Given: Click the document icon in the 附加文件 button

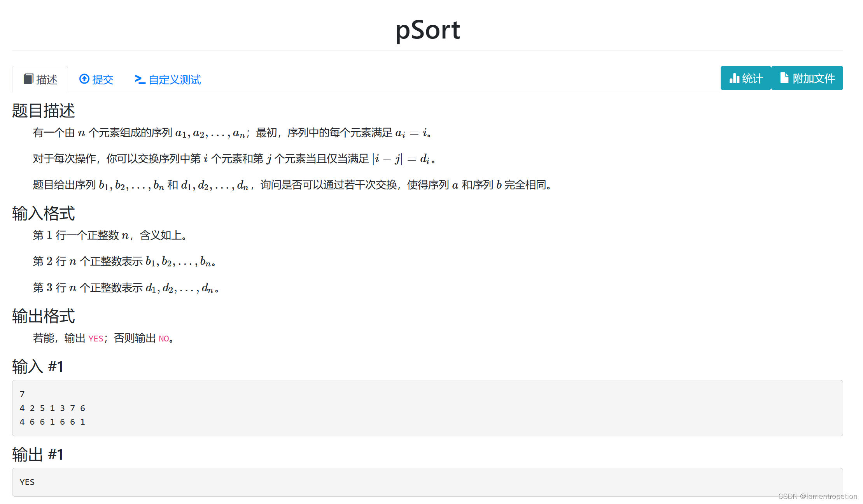Looking at the screenshot, I should coord(785,78).
